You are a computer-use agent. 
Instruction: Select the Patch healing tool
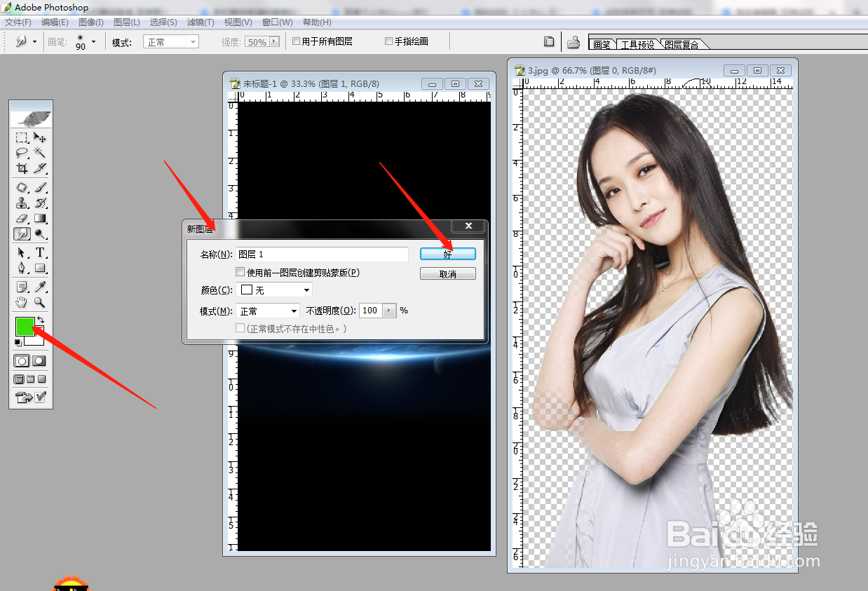(22, 188)
